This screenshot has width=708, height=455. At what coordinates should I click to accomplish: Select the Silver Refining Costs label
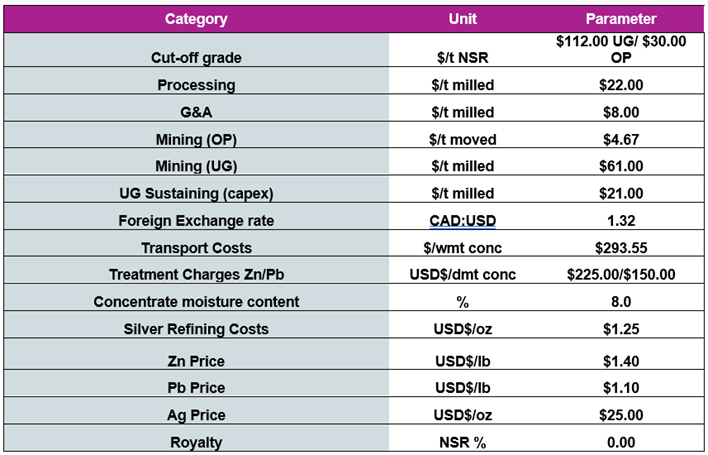click(x=196, y=329)
